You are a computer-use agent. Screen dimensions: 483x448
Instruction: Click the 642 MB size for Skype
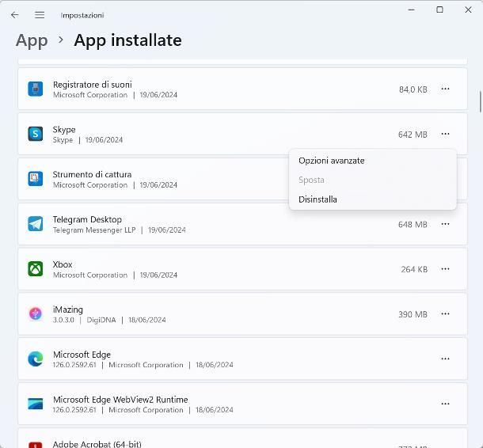tap(413, 135)
